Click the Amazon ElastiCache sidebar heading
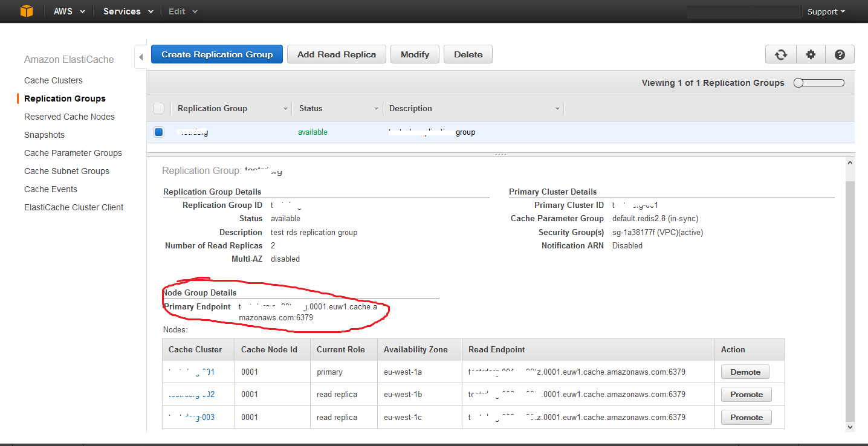 [69, 59]
